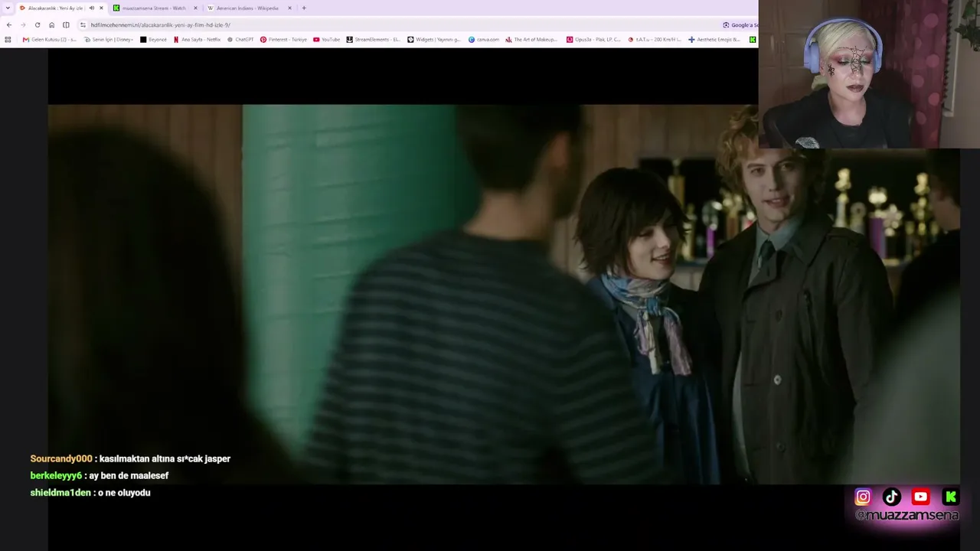This screenshot has width=980, height=551.
Task: Open the Aesthetic Emojis bookmark
Action: point(714,40)
